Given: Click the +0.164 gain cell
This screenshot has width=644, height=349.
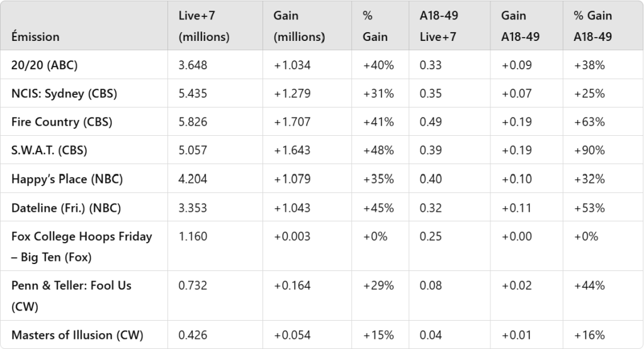Looking at the screenshot, I should pos(292,285).
